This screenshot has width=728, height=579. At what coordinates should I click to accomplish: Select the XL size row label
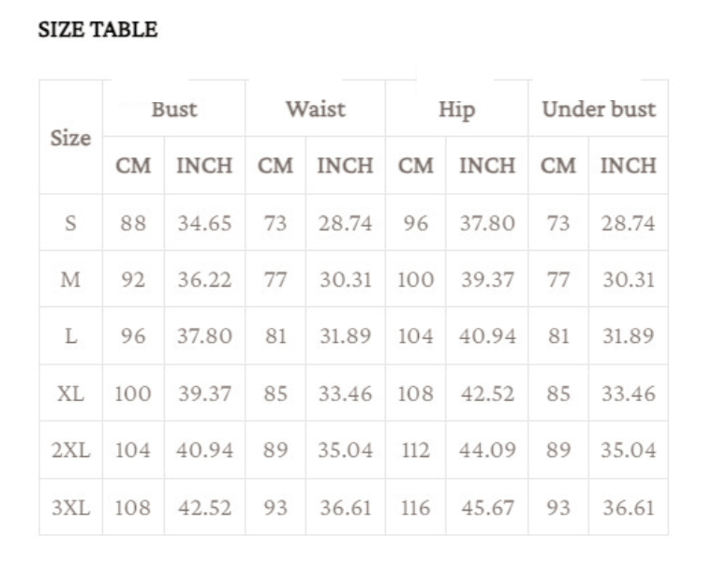pos(70,393)
